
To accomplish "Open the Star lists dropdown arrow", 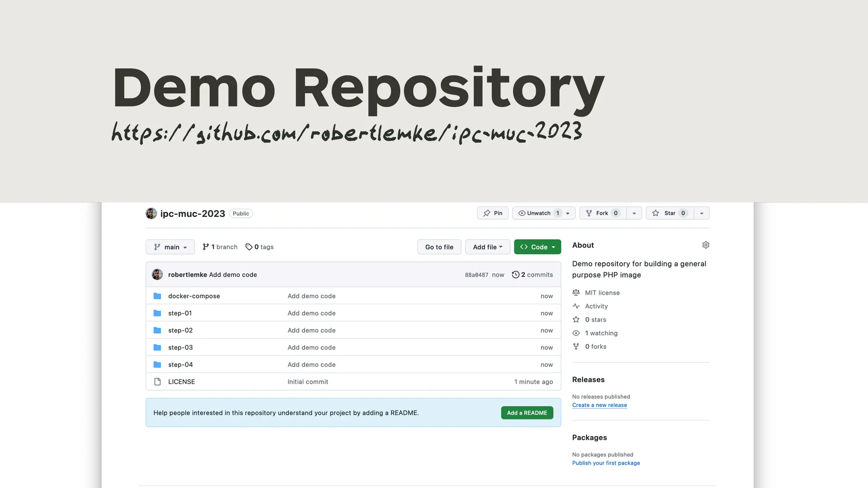I will tap(702, 213).
